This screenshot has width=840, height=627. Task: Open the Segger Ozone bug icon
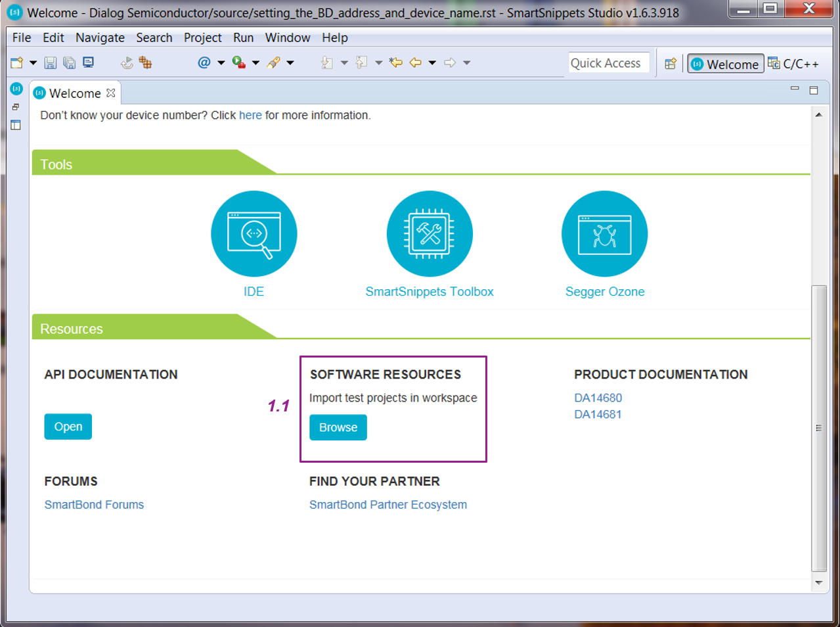[x=605, y=233]
